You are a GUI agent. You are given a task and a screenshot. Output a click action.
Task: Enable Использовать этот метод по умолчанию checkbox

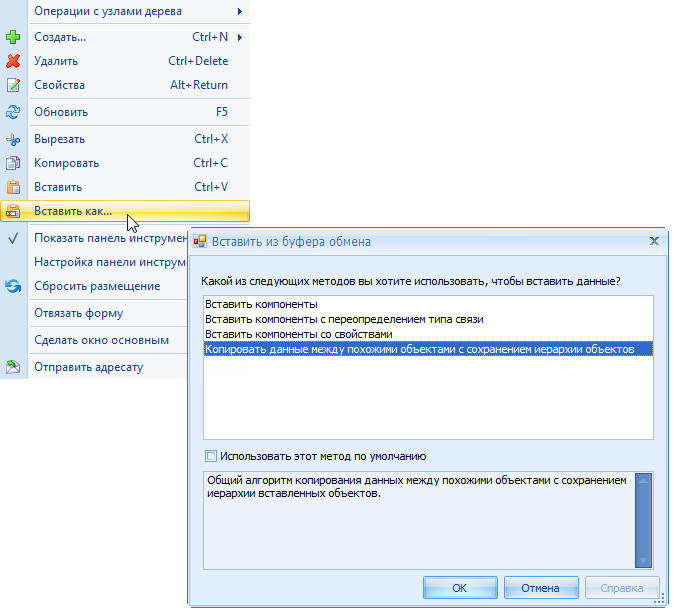(211, 456)
